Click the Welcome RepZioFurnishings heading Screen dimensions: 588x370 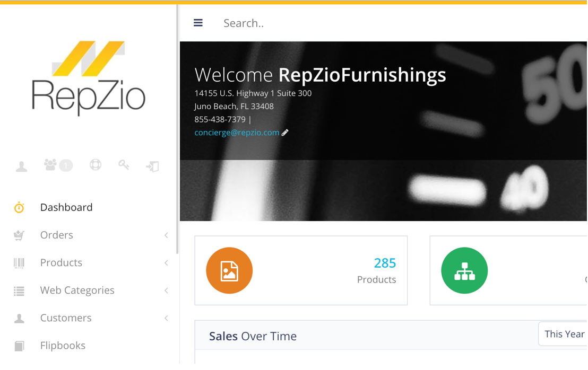click(x=320, y=75)
